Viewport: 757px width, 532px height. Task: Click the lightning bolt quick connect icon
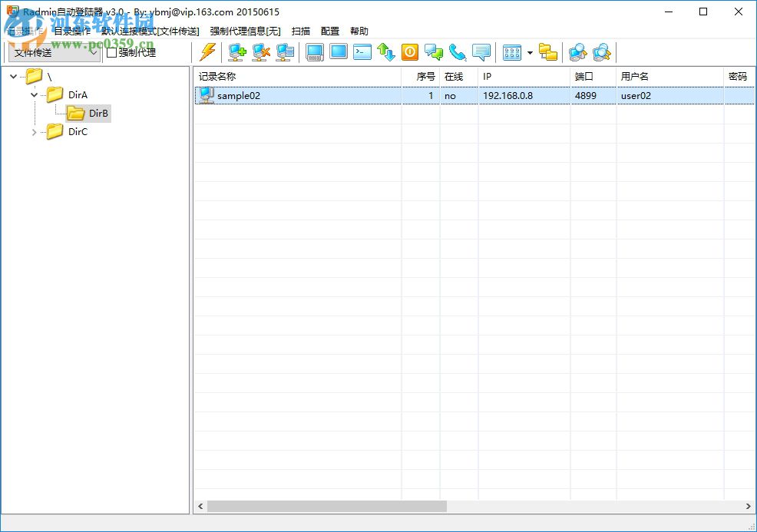208,52
